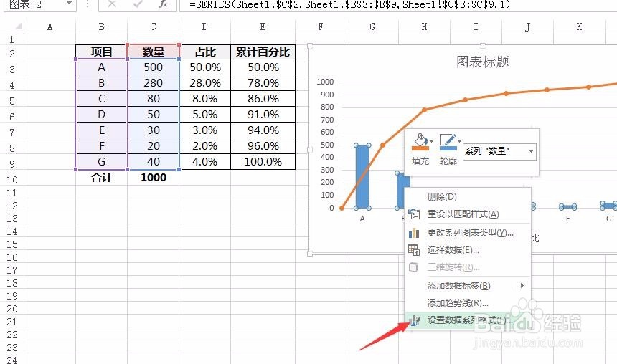Viewport: 617px width, 364px height.
Task: Click the formula bar cancel X icon
Action: coord(112,4)
